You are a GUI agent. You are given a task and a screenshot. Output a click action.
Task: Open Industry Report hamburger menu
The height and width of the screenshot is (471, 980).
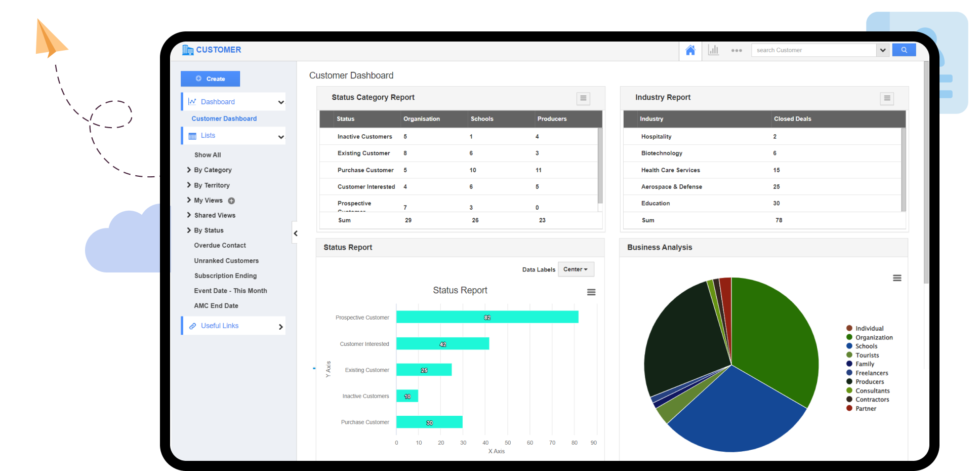click(887, 98)
